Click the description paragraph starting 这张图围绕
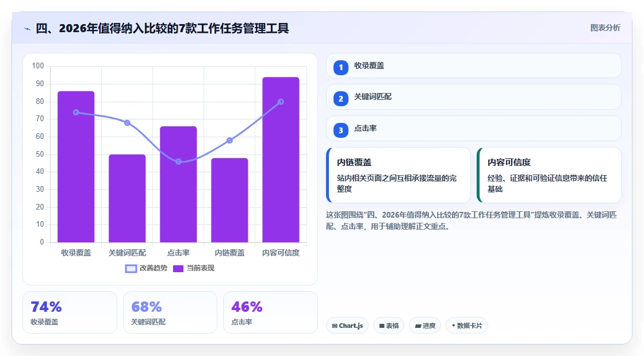 [471, 220]
